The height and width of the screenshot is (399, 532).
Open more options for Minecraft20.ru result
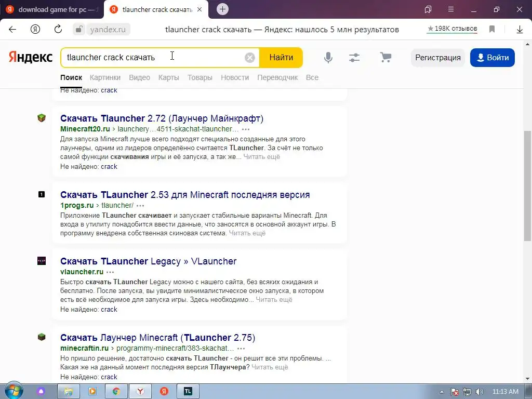click(246, 129)
